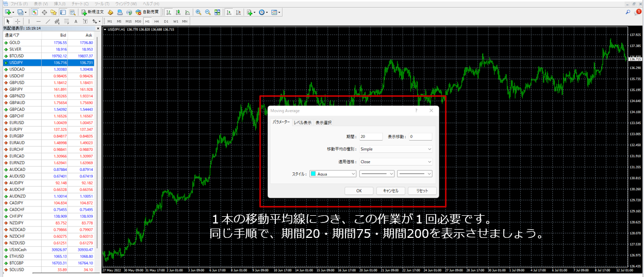Click the 期間 input field showing 20

click(371, 136)
